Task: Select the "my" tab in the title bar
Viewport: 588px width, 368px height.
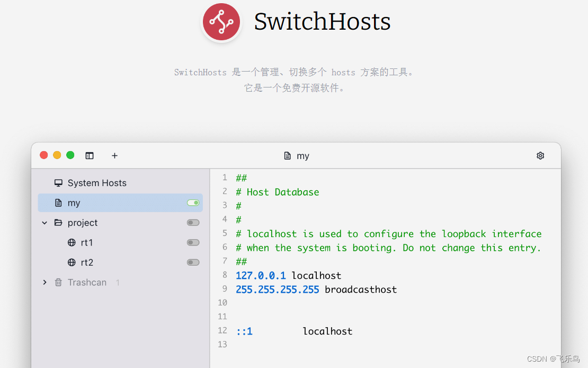Action: coord(296,155)
